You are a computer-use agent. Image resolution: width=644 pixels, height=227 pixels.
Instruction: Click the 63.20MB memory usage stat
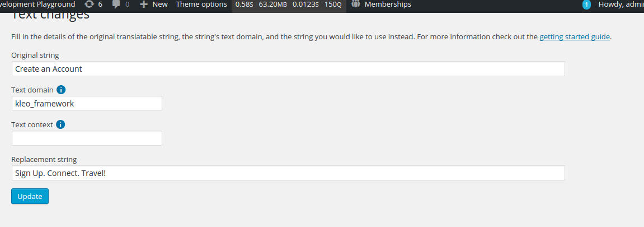272,4
